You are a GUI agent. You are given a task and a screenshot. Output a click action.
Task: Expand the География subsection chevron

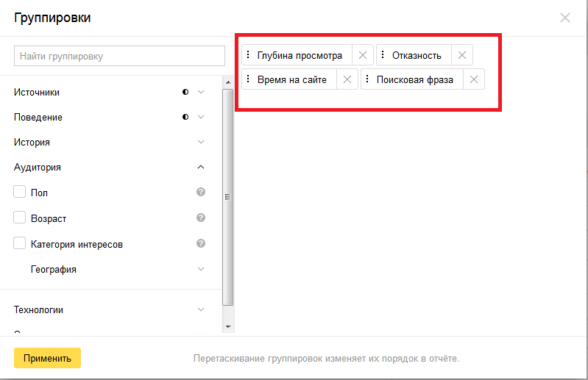[x=201, y=269]
